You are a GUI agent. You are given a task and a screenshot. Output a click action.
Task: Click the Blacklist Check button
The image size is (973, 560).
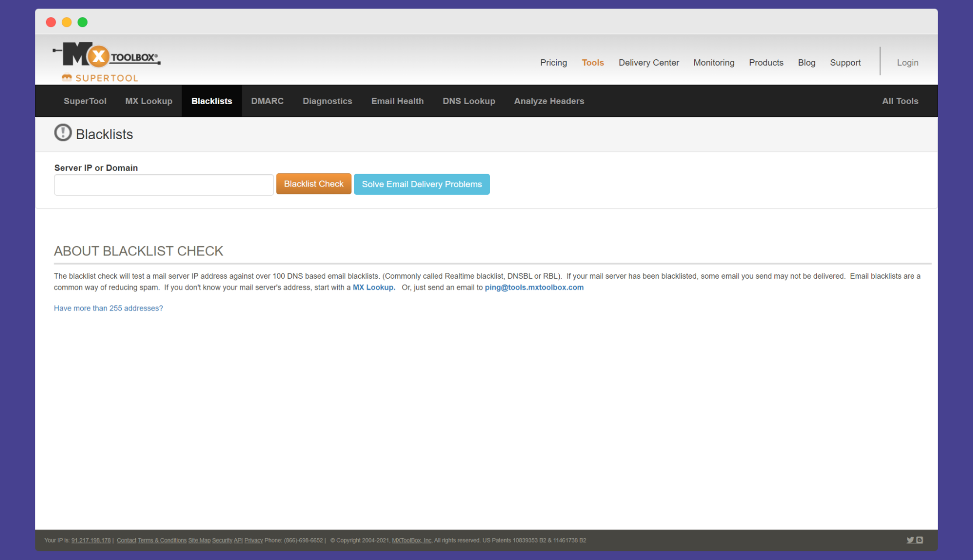pyautogui.click(x=313, y=184)
